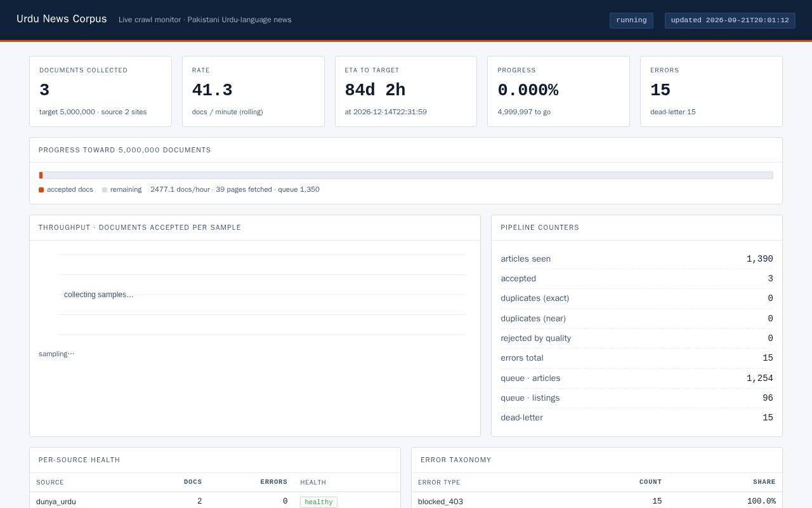
Task: Click the 4,999,997 to go text
Action: (x=524, y=112)
